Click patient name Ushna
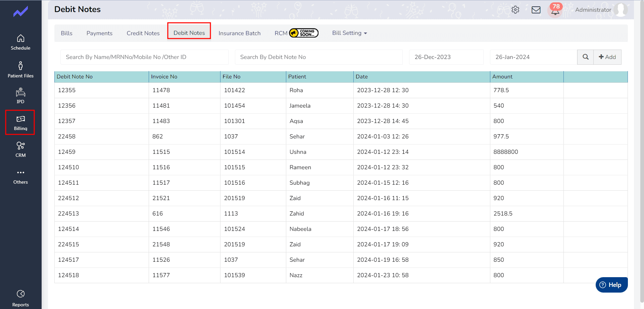The image size is (644, 309). [298, 152]
